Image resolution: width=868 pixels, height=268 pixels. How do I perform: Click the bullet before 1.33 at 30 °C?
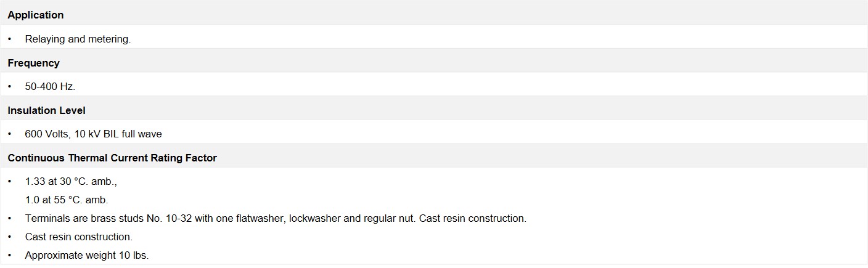(10, 182)
